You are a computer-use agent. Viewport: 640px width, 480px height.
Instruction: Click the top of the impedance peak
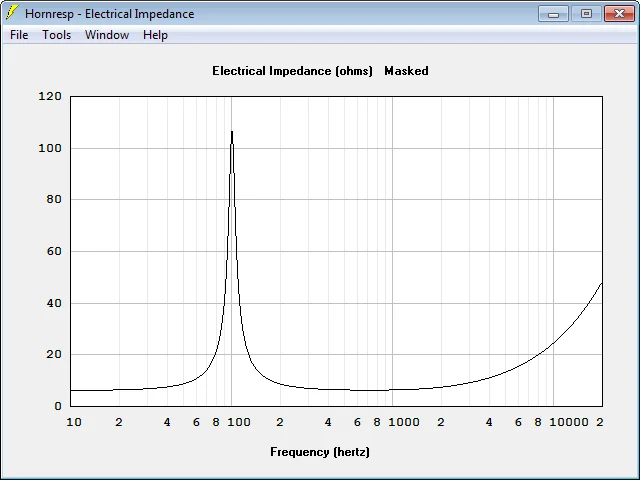click(x=232, y=132)
